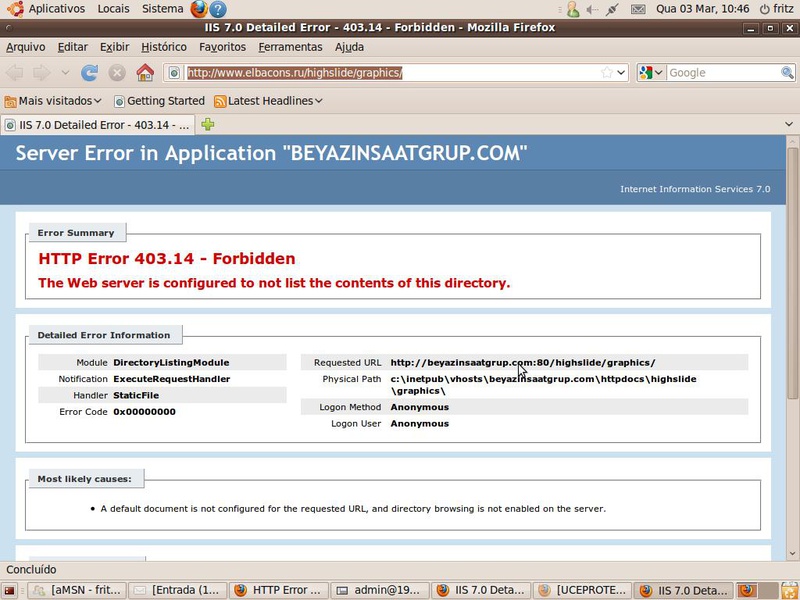Click the error code 0x00000000
This screenshot has width=800, height=600.
click(x=144, y=412)
